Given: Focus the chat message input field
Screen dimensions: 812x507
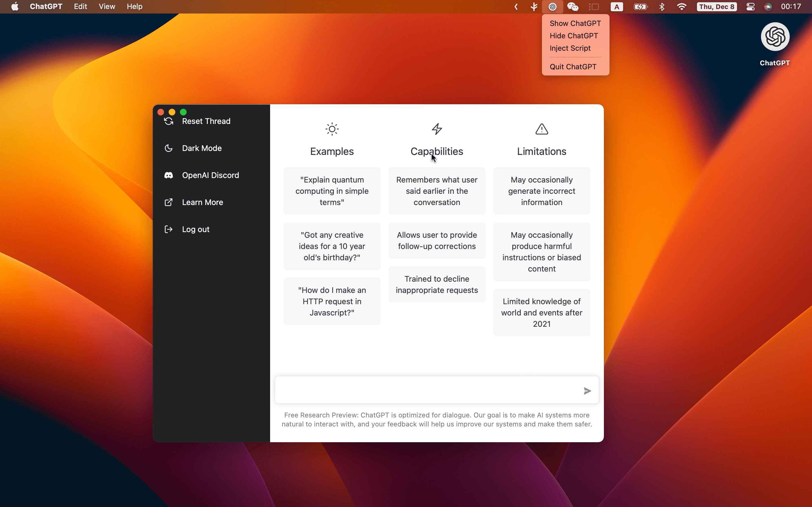Looking at the screenshot, I should click(x=426, y=390).
